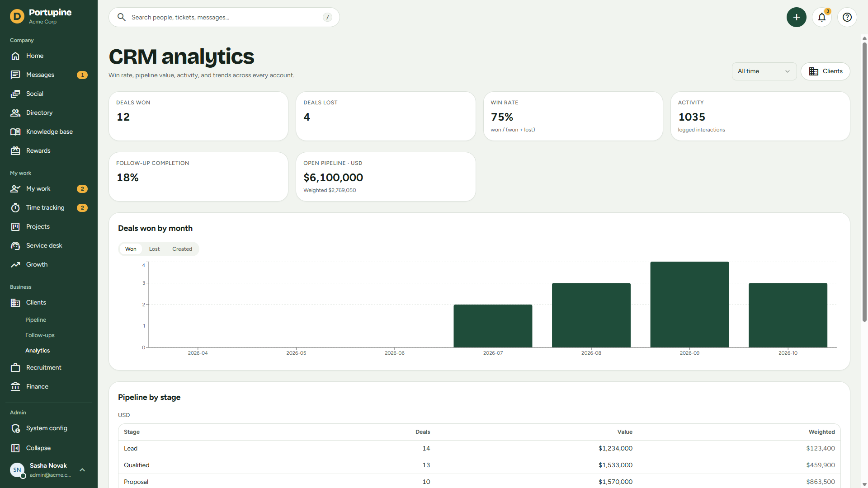Collapse the sidebar
This screenshot has height=488, width=868.
coord(49,448)
